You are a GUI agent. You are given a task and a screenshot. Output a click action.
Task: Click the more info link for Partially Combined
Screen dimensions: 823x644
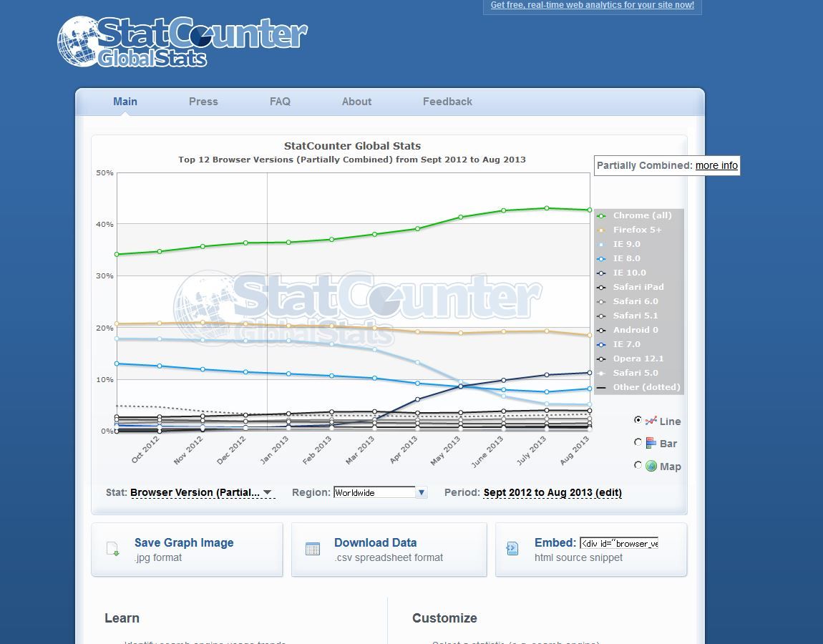[x=716, y=165]
